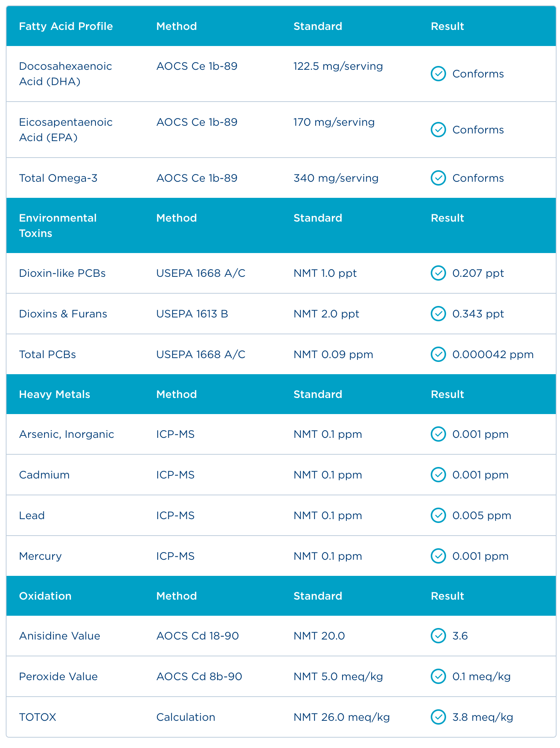
Task: Click the TOTOX result checkmark icon
Action: click(438, 717)
